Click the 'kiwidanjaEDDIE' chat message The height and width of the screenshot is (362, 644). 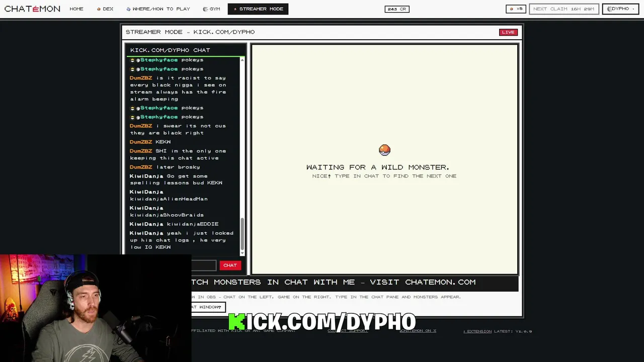coord(174,224)
